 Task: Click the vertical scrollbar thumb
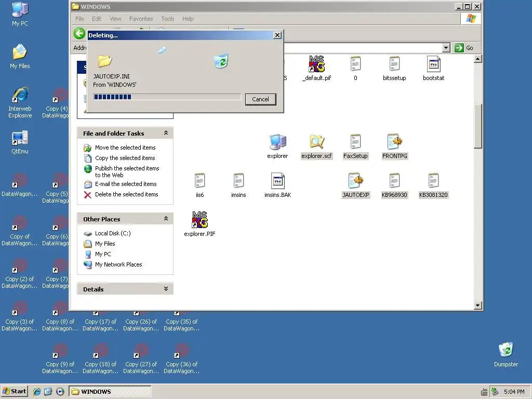(x=478, y=127)
